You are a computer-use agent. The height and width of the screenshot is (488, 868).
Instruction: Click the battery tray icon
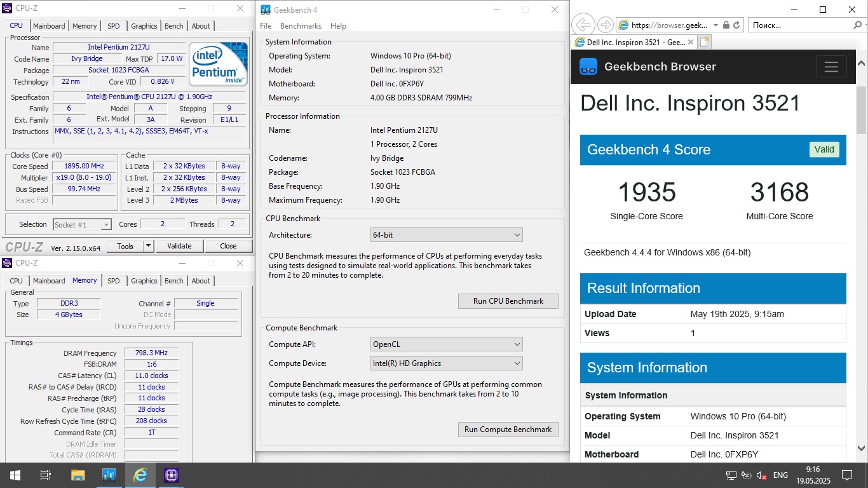click(747, 475)
